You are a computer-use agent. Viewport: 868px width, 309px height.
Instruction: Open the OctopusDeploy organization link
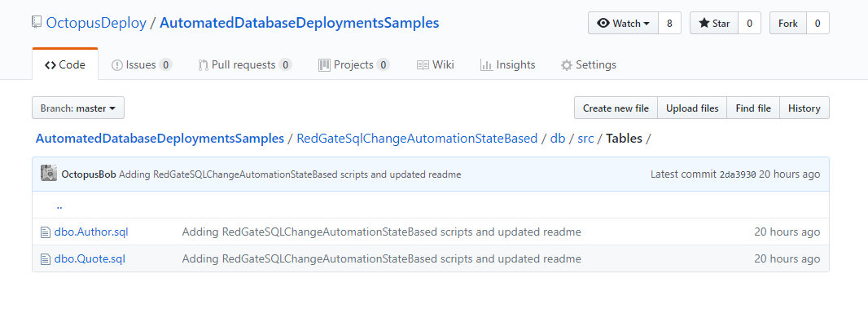tap(96, 23)
